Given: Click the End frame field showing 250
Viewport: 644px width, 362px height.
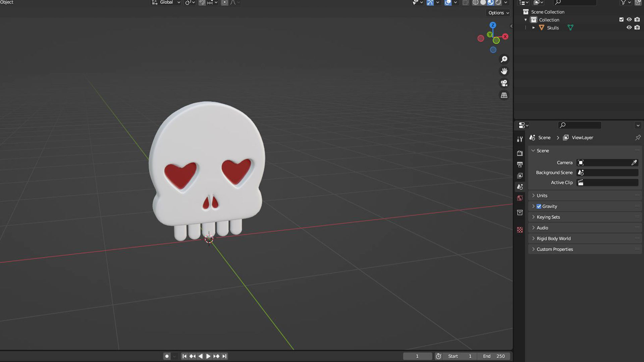Looking at the screenshot, I should (x=494, y=356).
